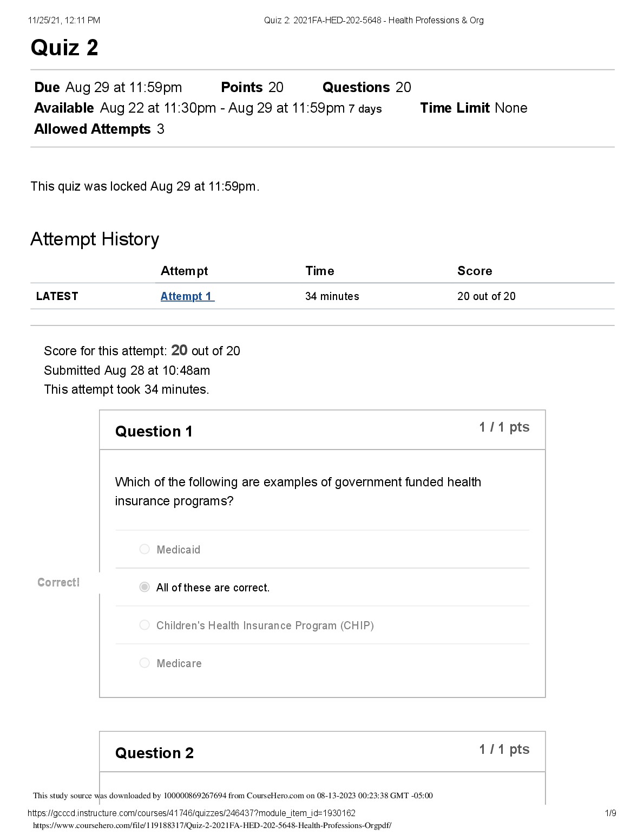Click the 1 / 1 pts score on Question 2
644x834 pixels.
click(504, 750)
